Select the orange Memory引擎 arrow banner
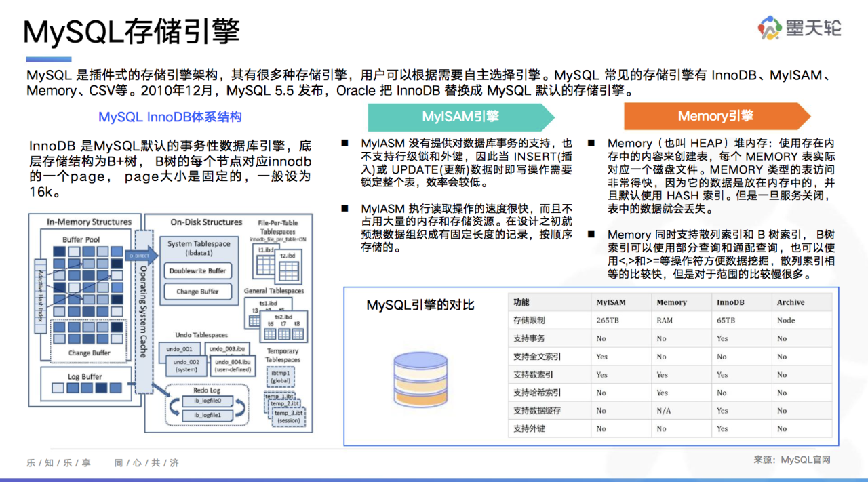The height and width of the screenshot is (482, 868). click(x=716, y=117)
